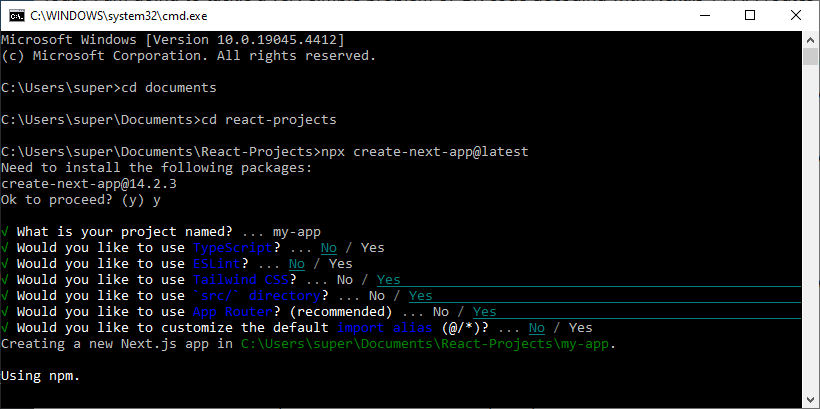Click the word (recommended)
This screenshot has width=820, height=409.
pos(340,312)
